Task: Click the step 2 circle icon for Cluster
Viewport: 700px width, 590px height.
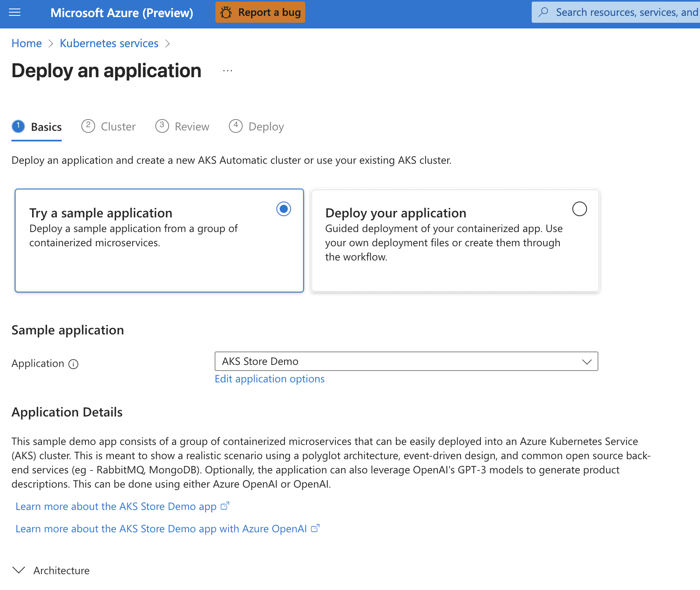Action: [x=88, y=126]
